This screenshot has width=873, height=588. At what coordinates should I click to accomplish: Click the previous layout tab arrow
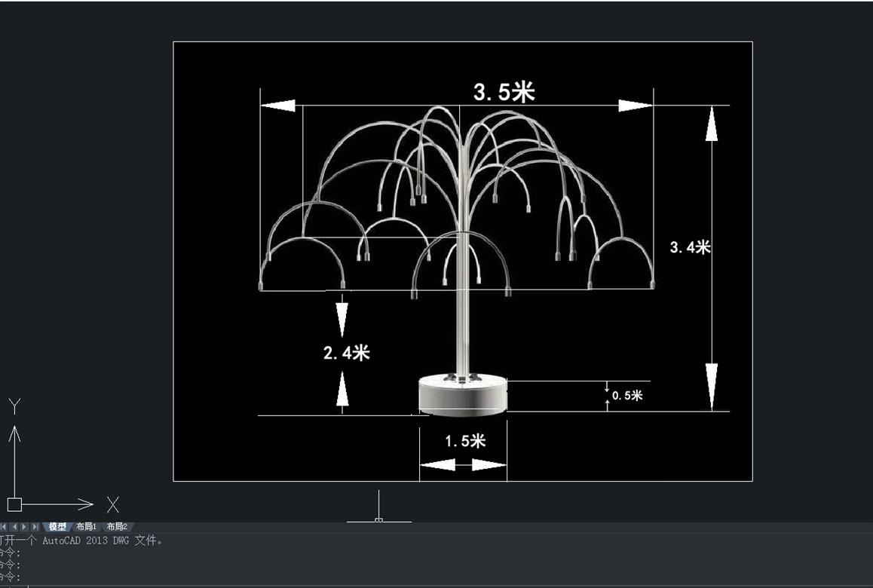tap(14, 527)
